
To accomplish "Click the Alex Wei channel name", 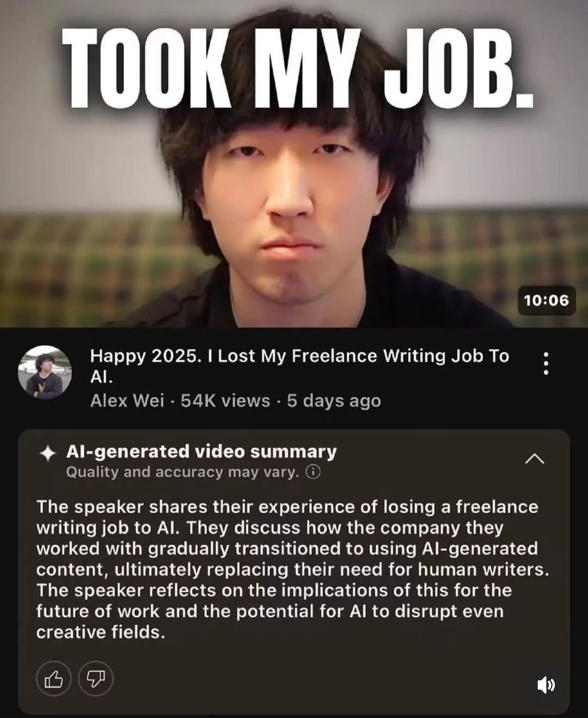I will 127,401.
